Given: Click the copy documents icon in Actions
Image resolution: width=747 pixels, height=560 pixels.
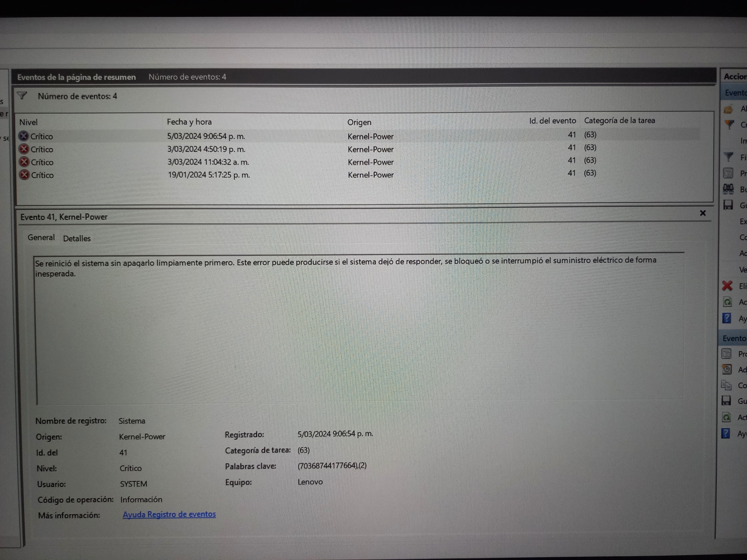Looking at the screenshot, I should click(726, 385).
